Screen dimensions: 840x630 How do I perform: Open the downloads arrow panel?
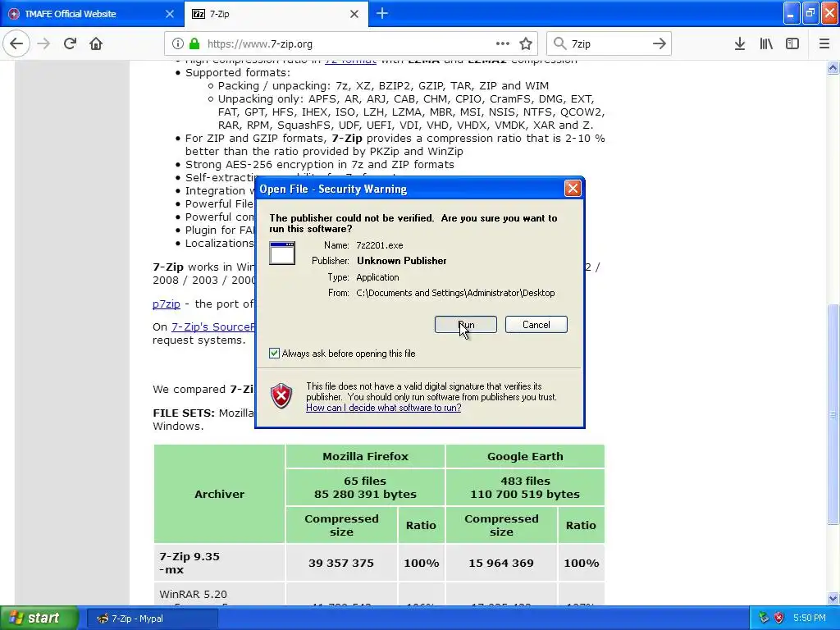click(740, 43)
